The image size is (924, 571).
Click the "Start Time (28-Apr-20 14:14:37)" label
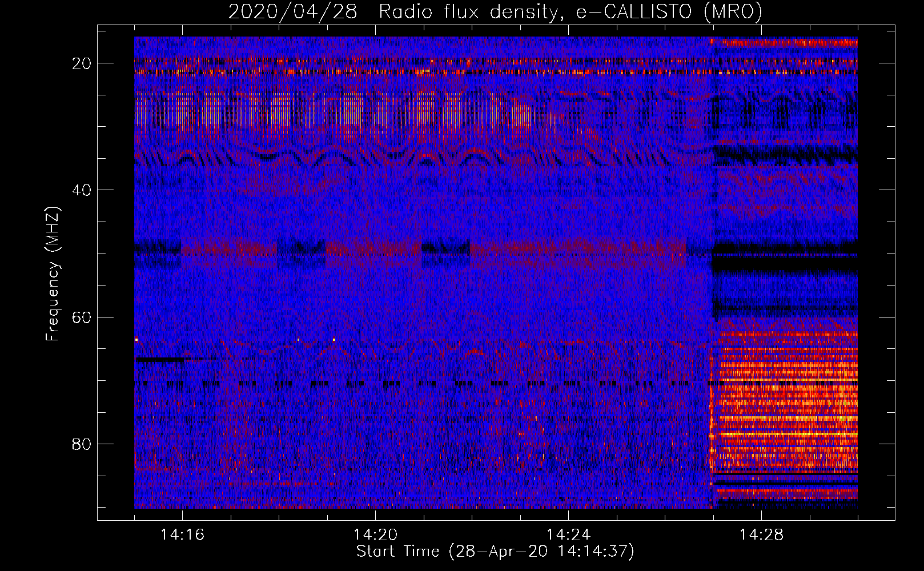[x=495, y=552]
